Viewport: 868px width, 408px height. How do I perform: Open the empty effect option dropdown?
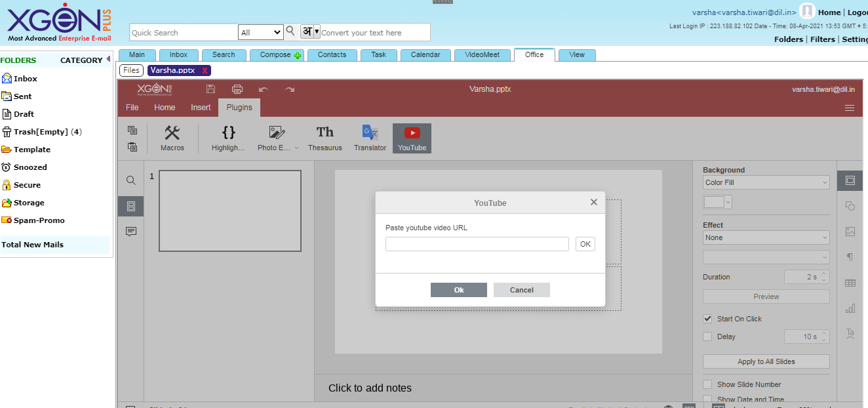(766, 257)
